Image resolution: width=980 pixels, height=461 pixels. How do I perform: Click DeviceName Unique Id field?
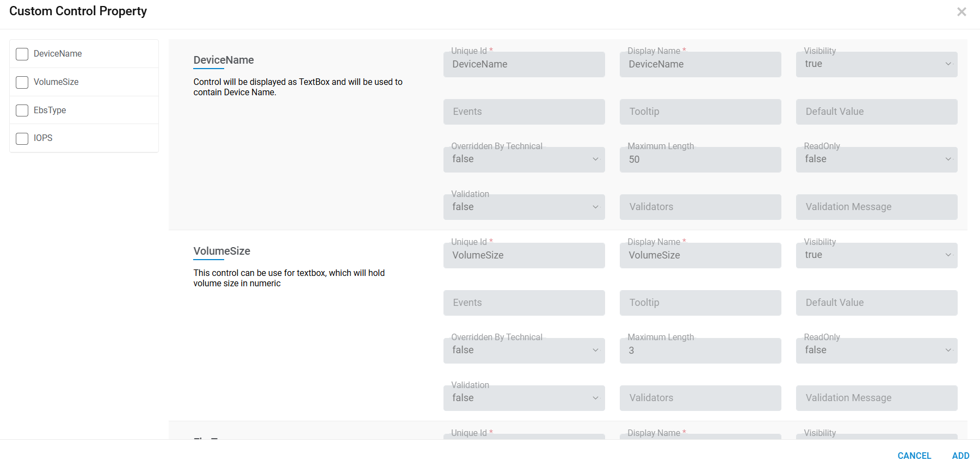(x=523, y=64)
